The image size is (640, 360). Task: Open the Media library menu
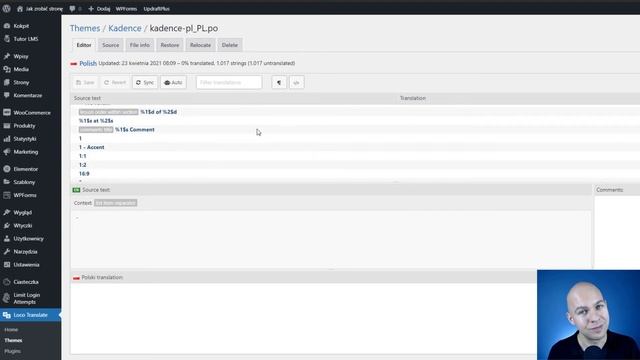tap(21, 69)
